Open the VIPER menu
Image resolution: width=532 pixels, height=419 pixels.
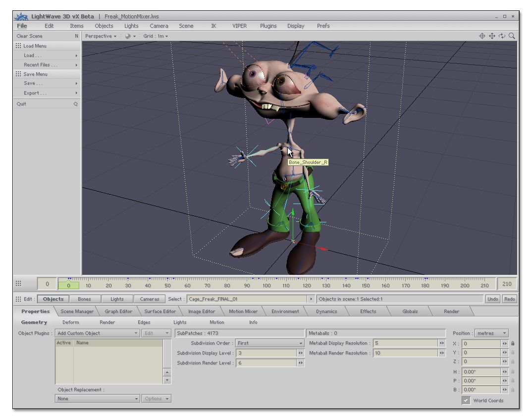(x=240, y=26)
